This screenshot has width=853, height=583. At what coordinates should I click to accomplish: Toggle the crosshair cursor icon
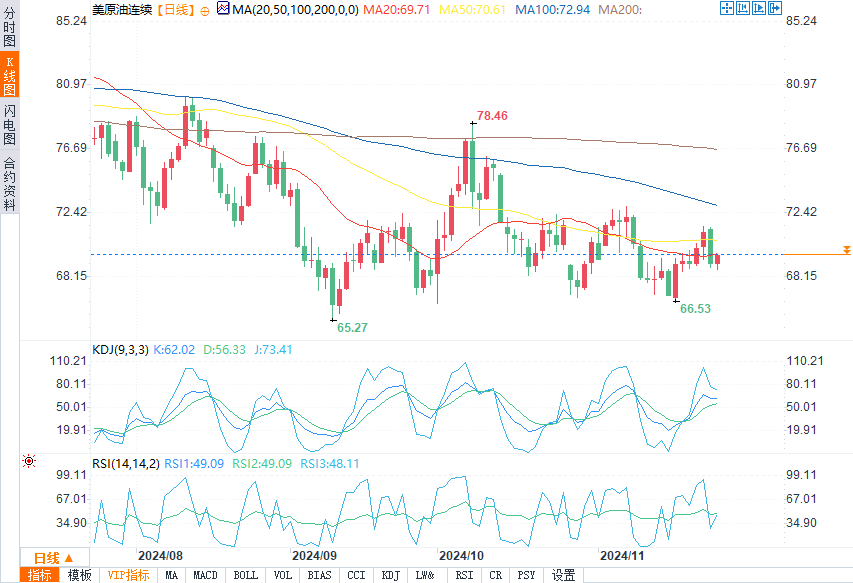(727, 8)
